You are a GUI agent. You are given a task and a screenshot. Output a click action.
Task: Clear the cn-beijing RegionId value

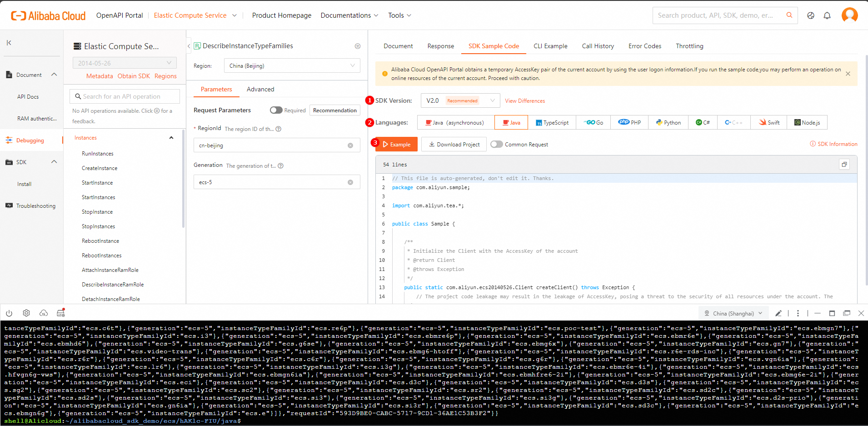tap(350, 145)
